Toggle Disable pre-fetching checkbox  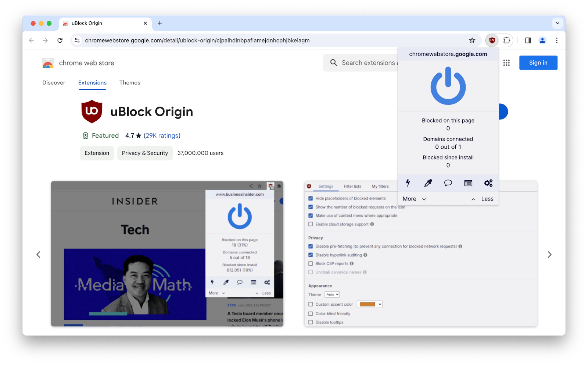[x=311, y=247]
